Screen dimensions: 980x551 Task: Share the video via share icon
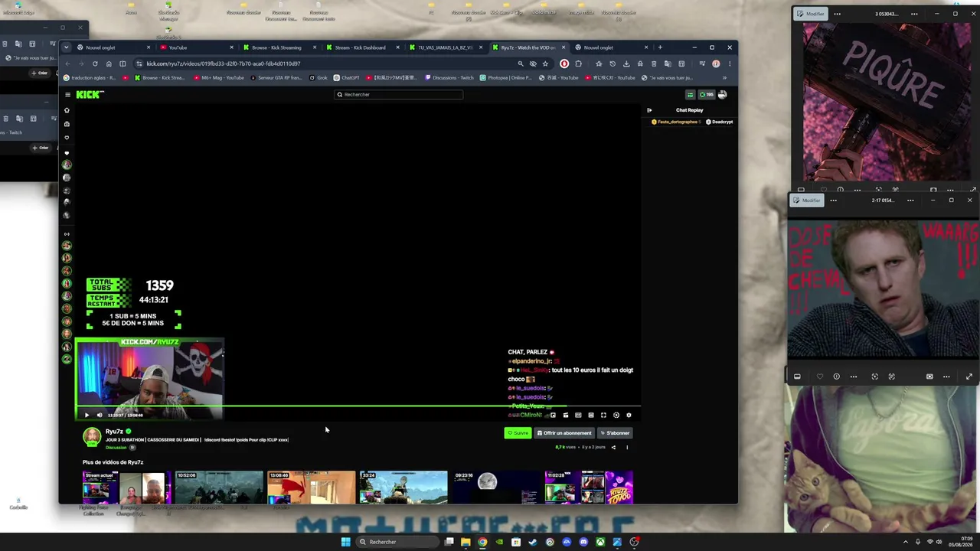click(x=613, y=447)
